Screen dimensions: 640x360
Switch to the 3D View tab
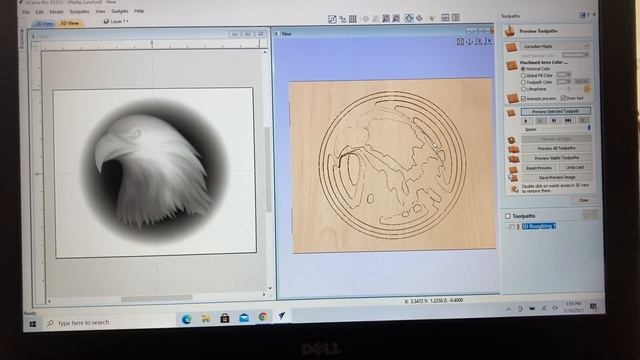point(69,23)
